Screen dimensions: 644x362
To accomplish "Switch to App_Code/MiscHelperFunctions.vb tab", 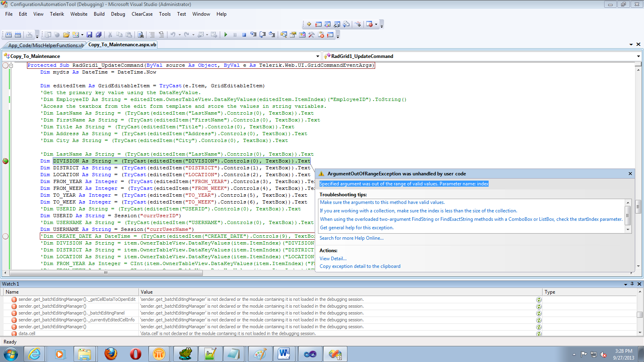I will (45, 45).
